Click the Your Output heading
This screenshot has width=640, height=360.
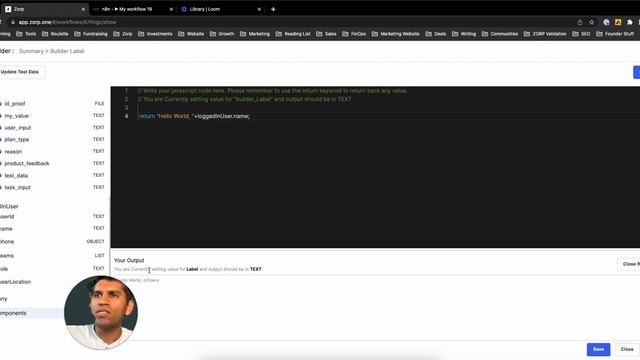129,260
